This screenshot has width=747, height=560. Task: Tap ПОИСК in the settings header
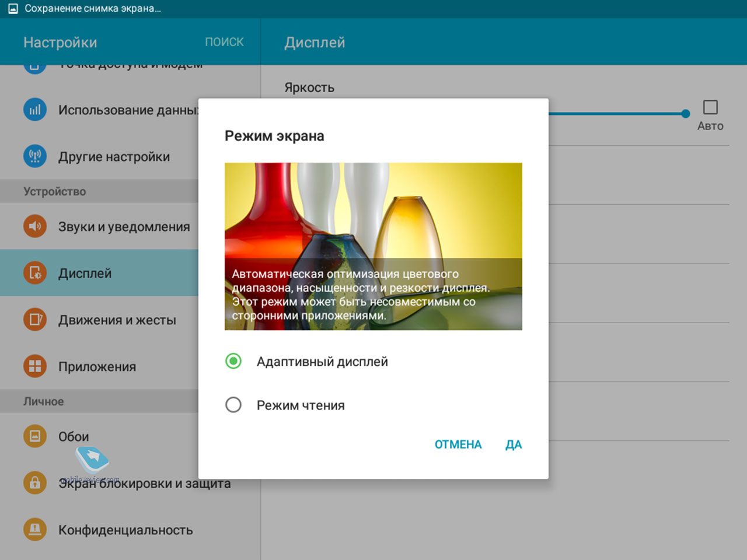224,42
